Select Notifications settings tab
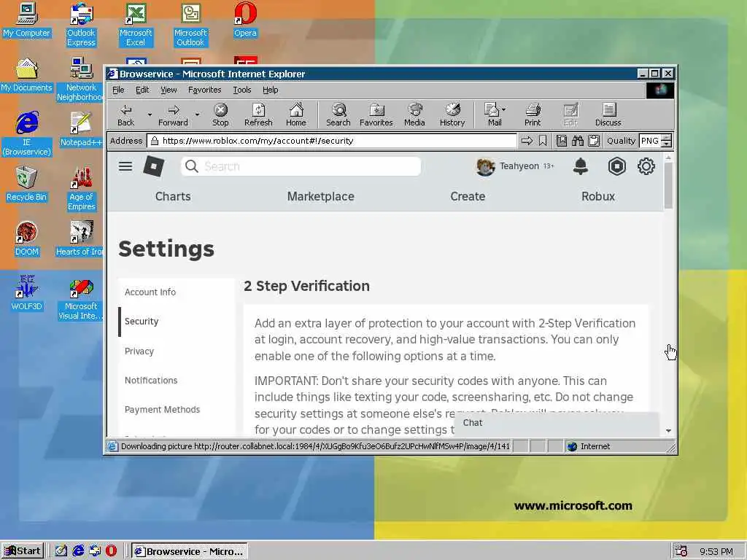This screenshot has width=747, height=560. coord(177,380)
